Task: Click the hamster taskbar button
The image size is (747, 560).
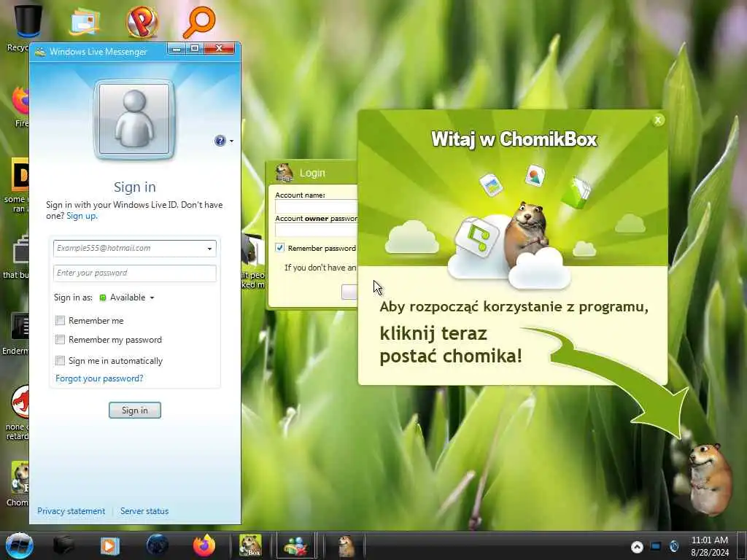Action: pyautogui.click(x=347, y=545)
